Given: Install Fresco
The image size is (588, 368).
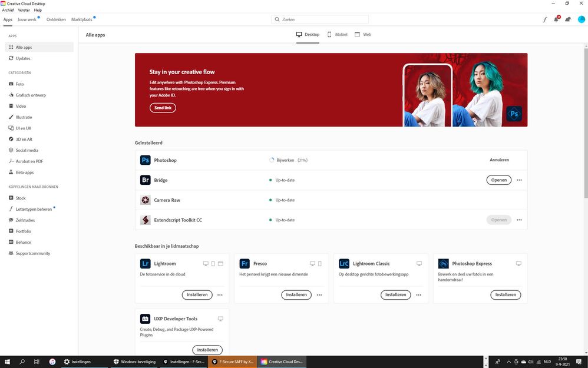Looking at the screenshot, I should pos(296,295).
